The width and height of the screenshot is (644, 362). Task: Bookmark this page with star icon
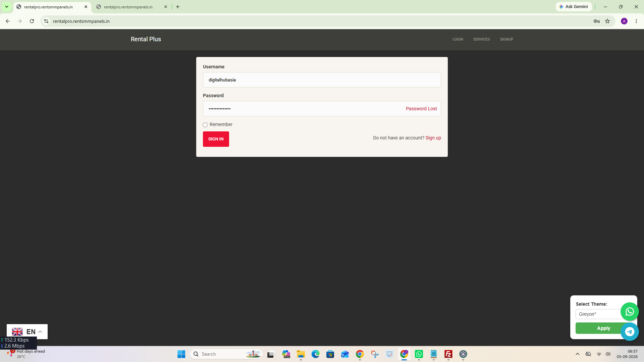pos(607,21)
